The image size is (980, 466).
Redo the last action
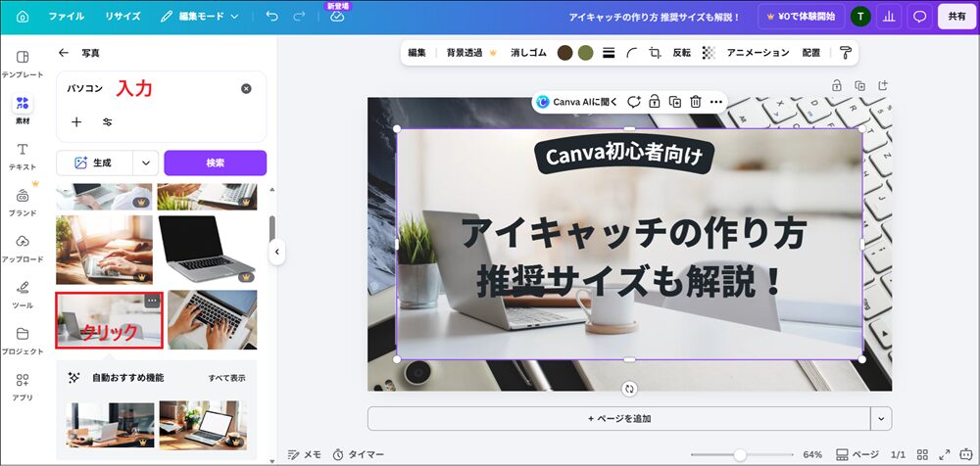tap(299, 17)
